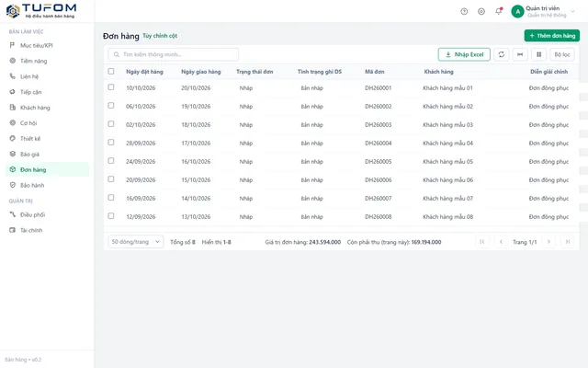Image resolution: width=588 pixels, height=368 pixels.
Task: Click the Trạng thái đơn column header
Action: point(254,72)
